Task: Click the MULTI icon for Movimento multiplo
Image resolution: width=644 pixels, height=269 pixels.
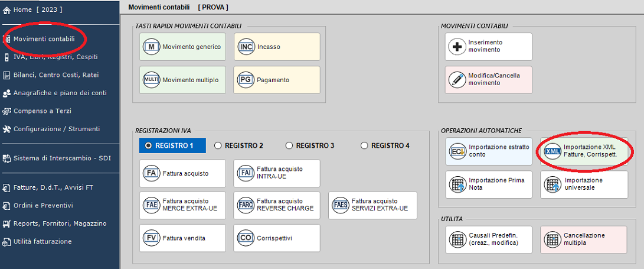Action: pos(152,80)
